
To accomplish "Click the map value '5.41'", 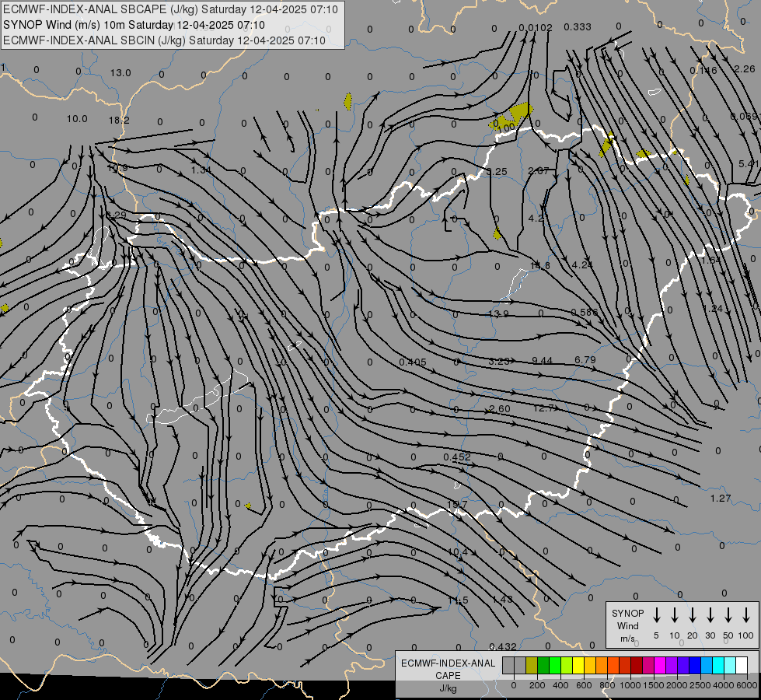I will 749,164.
